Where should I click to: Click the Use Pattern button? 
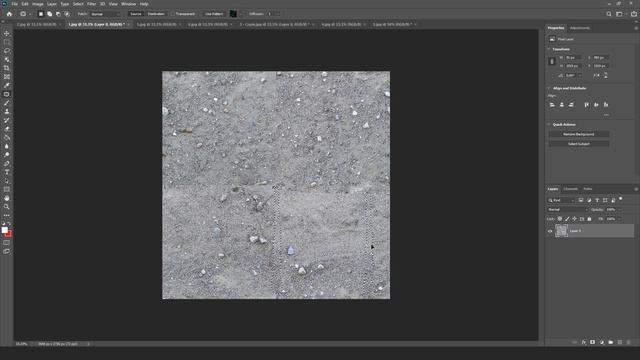213,14
